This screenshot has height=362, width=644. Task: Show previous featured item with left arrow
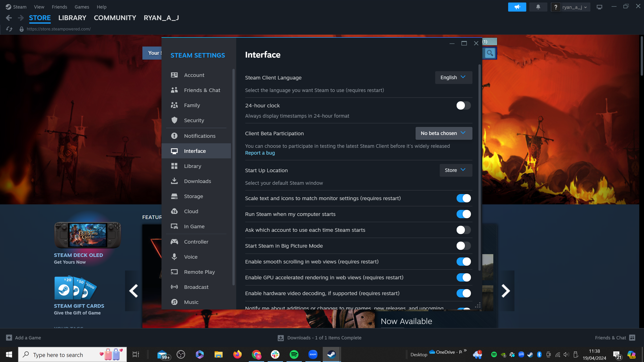pos(133,291)
